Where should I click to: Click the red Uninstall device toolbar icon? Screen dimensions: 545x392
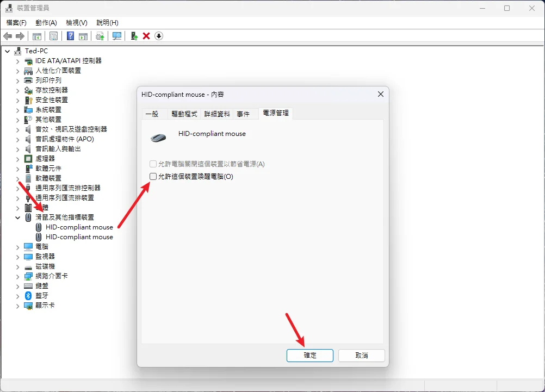[146, 36]
